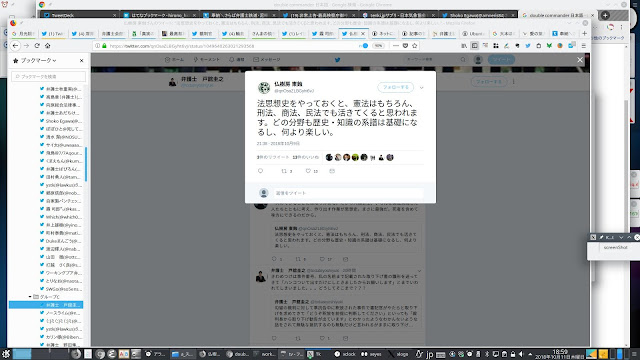Click the ツイート compose button
The image size is (640, 360).
coord(501,60)
